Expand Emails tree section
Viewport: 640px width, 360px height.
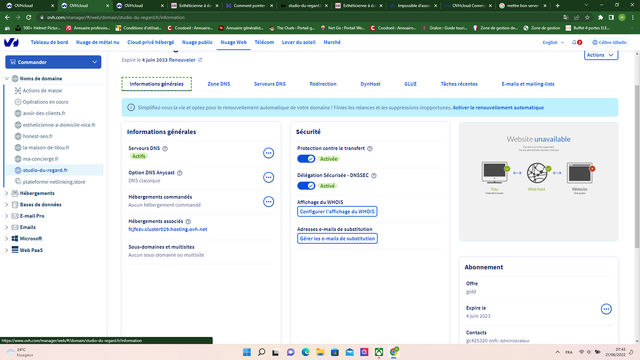point(7,227)
